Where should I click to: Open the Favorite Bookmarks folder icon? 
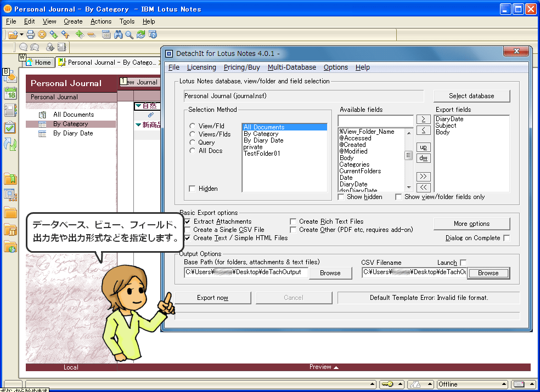(x=10, y=179)
